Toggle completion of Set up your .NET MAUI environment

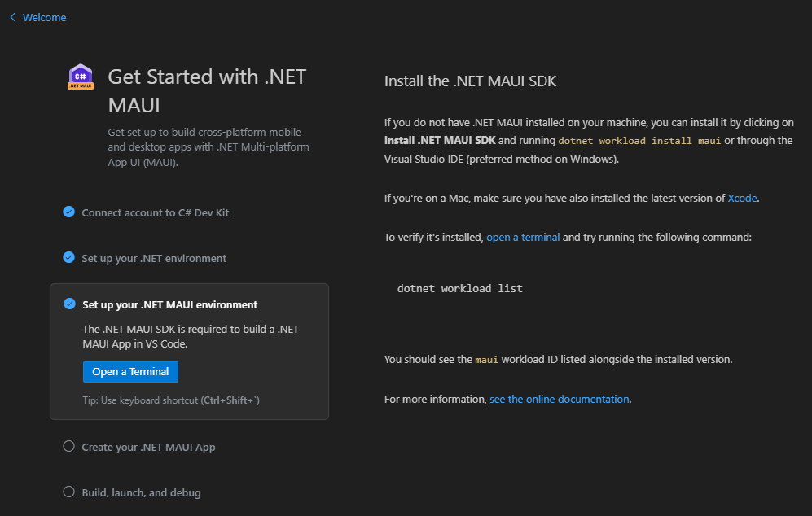point(68,304)
